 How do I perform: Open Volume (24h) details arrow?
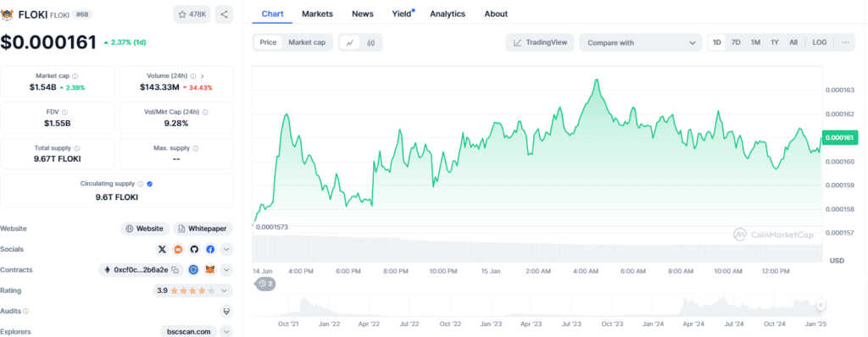pos(203,76)
